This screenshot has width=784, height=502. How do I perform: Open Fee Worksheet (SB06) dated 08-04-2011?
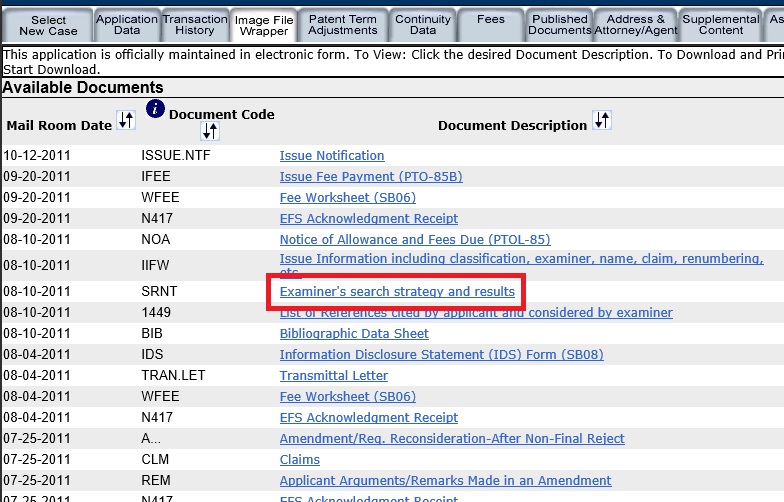click(x=348, y=396)
